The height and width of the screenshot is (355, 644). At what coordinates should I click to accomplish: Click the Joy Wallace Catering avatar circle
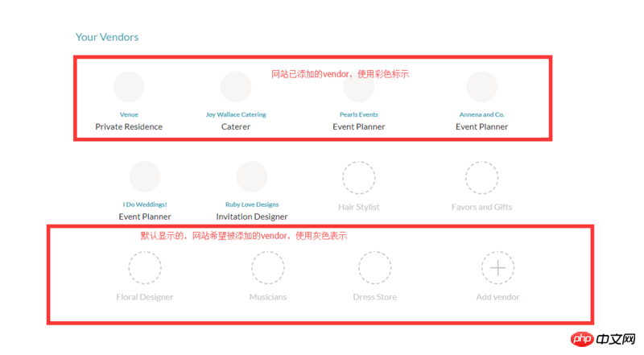[236, 87]
